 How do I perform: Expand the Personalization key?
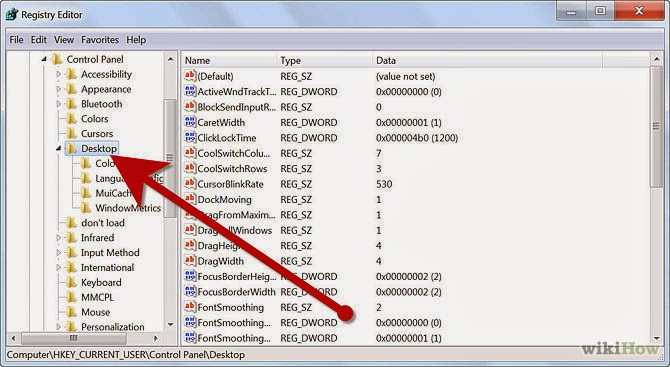(x=59, y=327)
